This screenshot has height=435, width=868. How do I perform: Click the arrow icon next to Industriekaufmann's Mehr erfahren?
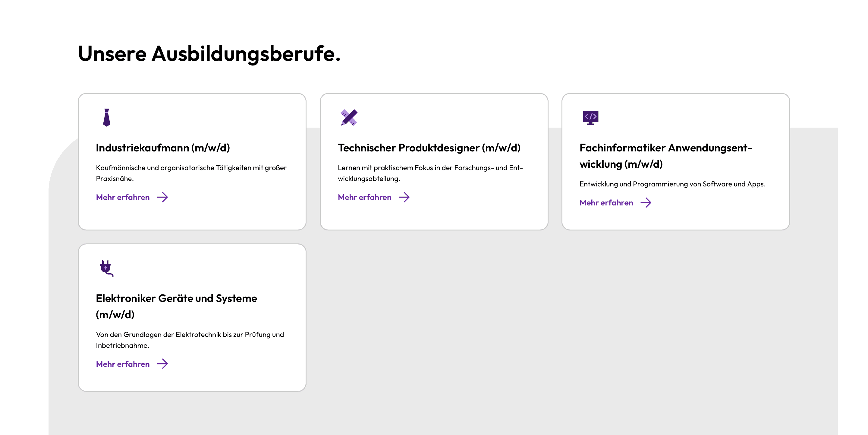pos(163,197)
